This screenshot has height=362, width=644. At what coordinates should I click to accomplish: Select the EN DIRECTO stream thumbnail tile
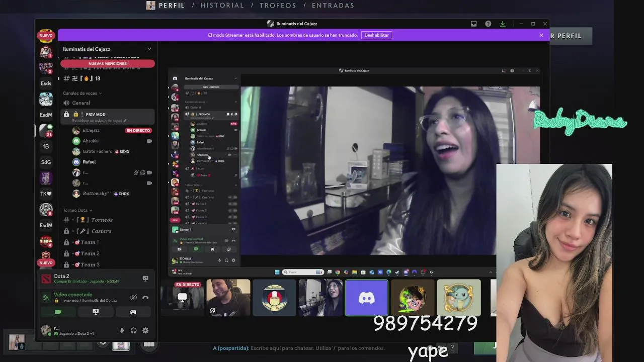coord(182,298)
